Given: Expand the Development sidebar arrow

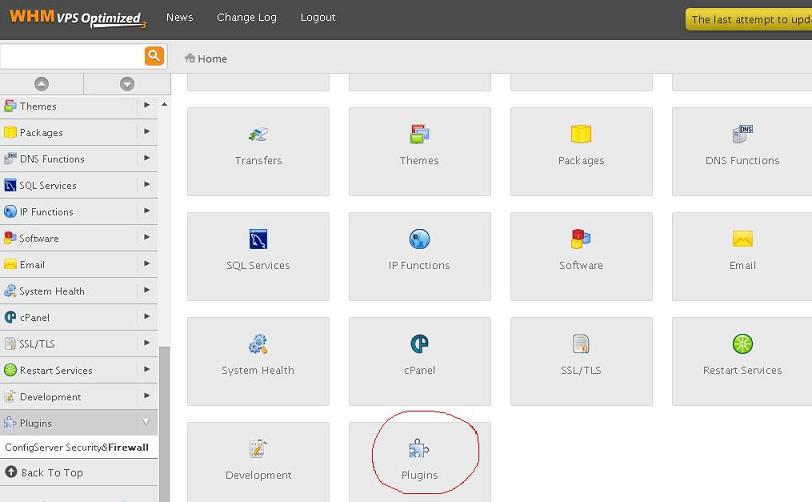Looking at the screenshot, I should pyautogui.click(x=147, y=396).
